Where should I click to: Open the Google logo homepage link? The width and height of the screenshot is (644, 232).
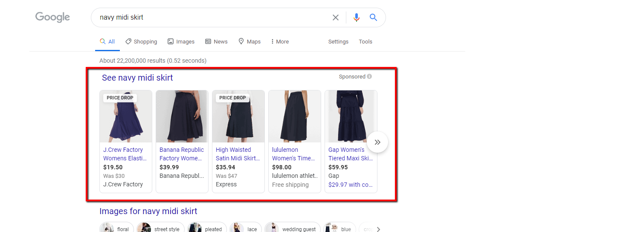click(x=52, y=17)
